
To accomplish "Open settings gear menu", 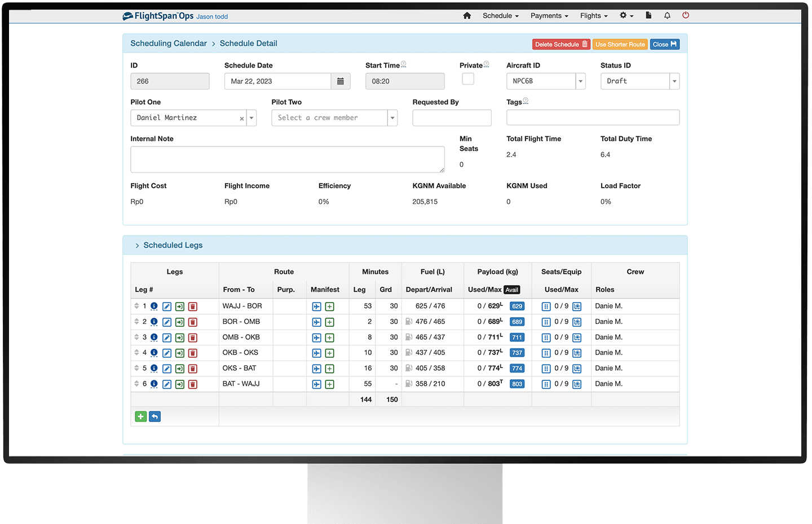I will coord(626,16).
